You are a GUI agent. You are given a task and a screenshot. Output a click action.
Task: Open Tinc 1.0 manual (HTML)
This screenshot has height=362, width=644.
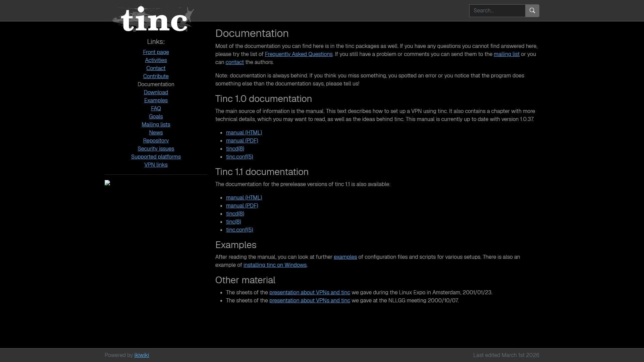[x=244, y=132]
